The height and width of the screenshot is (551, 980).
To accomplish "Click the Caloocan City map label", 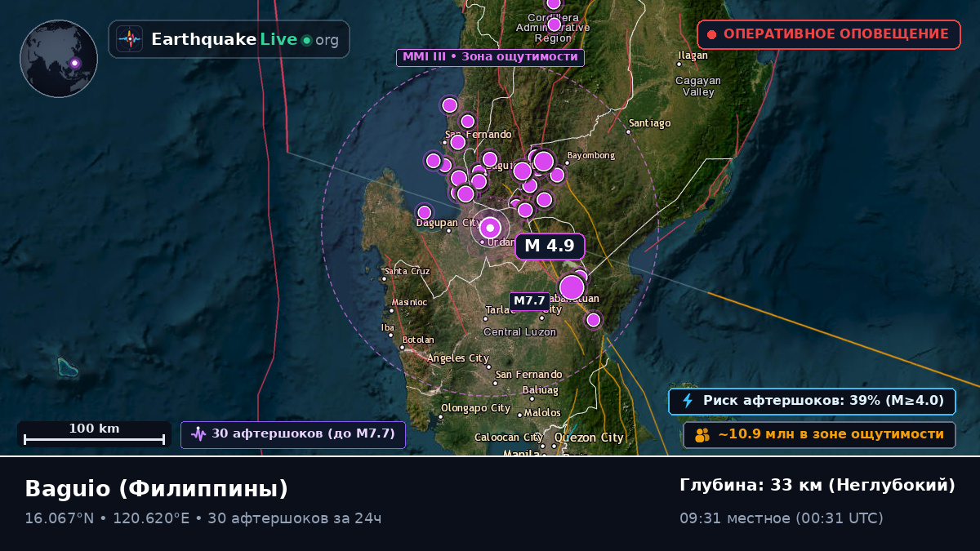I will tap(509, 438).
